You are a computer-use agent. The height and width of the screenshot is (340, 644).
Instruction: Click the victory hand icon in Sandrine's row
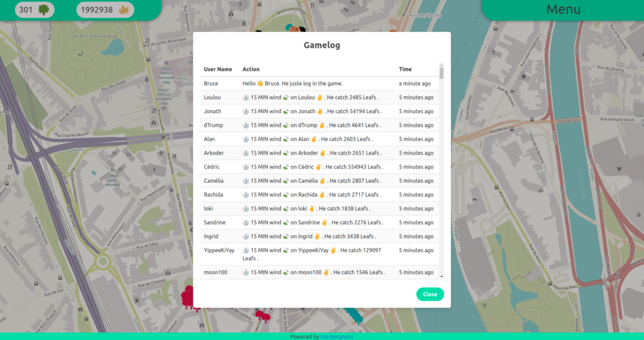click(x=325, y=222)
